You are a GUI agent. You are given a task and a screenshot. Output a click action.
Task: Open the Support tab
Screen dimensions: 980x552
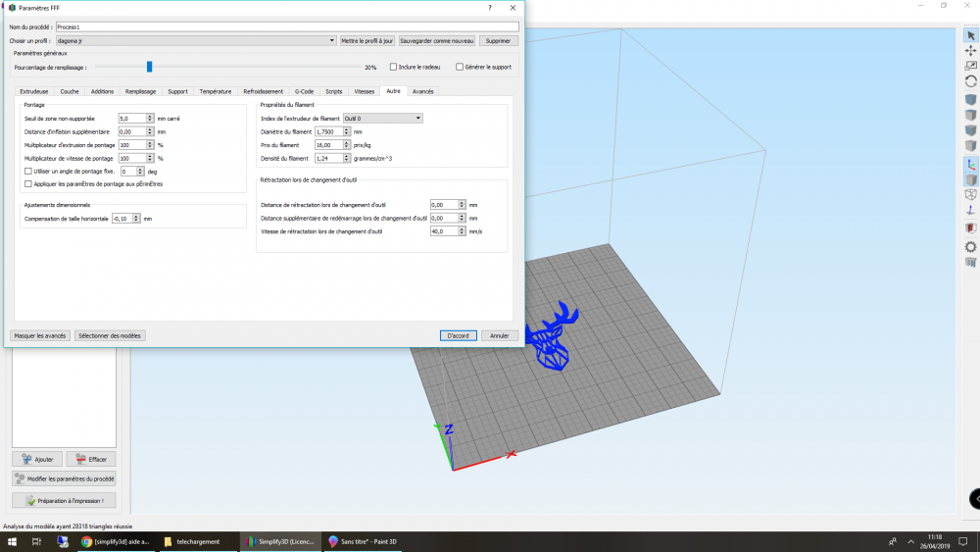coord(177,91)
